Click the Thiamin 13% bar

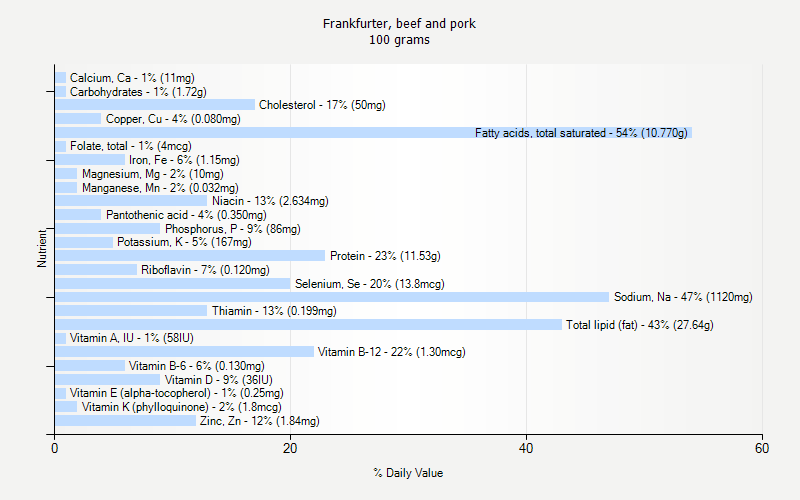(x=130, y=311)
